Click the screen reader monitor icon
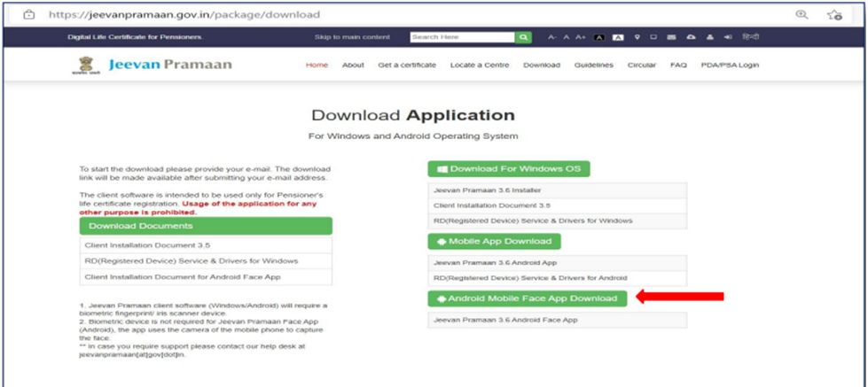 click(x=653, y=37)
